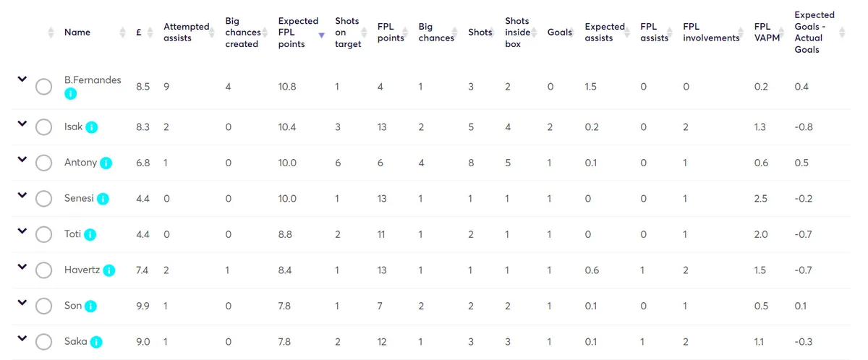Viewport: 868px width, 360px height.
Task: Click the info icon next to Toti
Action: [x=90, y=234]
